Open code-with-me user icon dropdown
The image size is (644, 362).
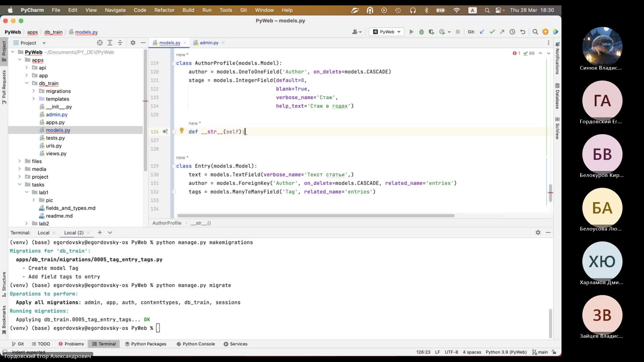pyautogui.click(x=357, y=32)
